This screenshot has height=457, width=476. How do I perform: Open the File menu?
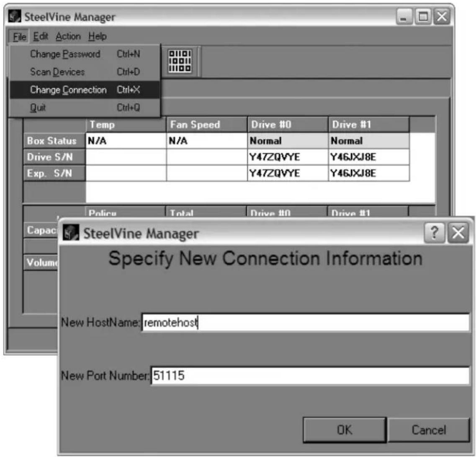click(19, 37)
